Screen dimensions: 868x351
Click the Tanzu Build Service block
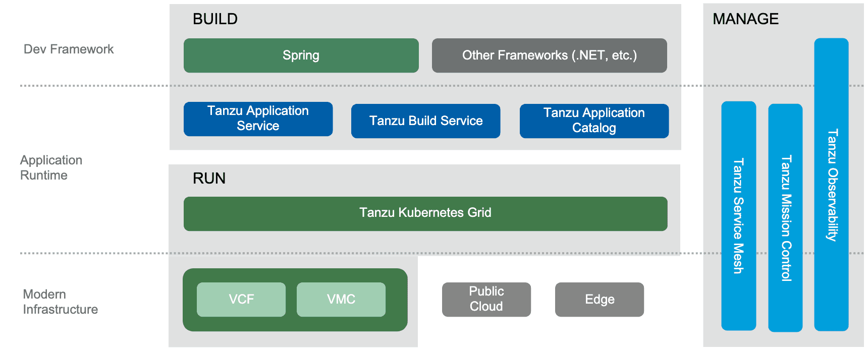[x=426, y=121]
